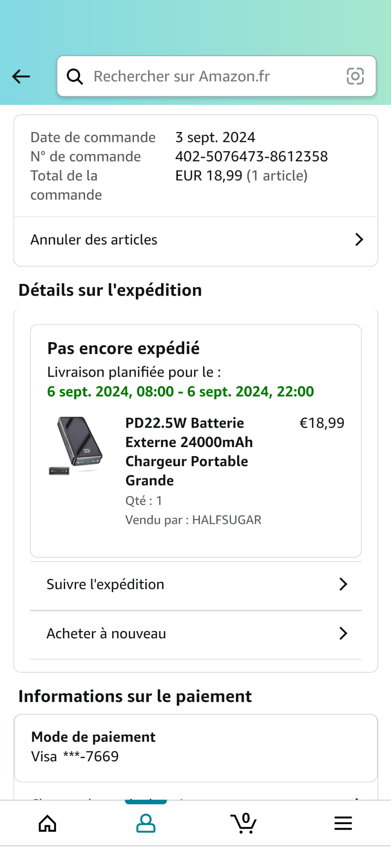Tap the chevron beside Suivre l'expédition

343,585
